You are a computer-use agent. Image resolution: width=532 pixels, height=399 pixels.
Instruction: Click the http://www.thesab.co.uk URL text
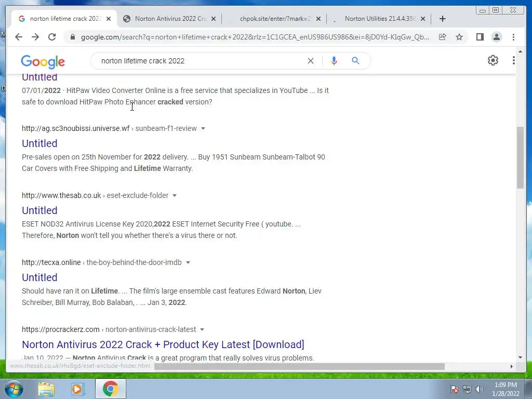61,195
